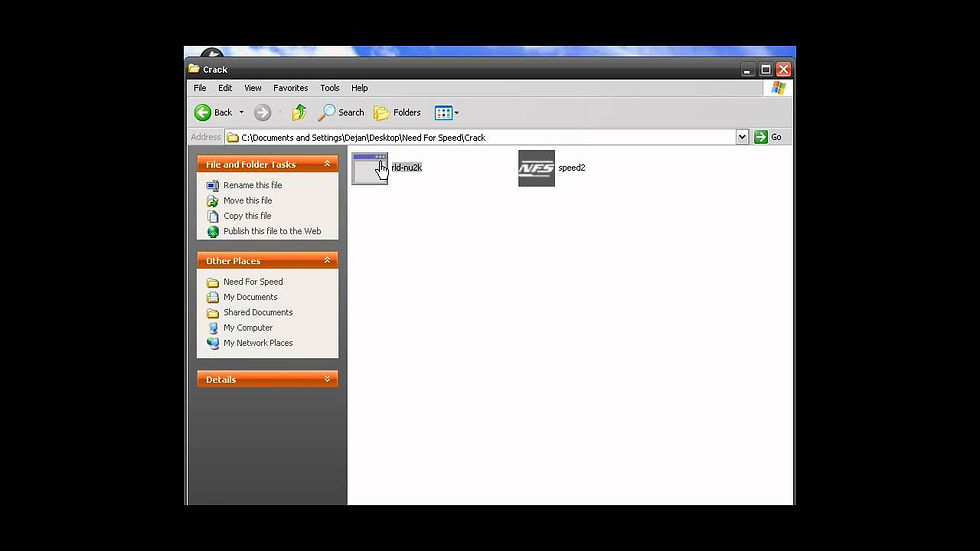Click Rename this file link

point(252,185)
